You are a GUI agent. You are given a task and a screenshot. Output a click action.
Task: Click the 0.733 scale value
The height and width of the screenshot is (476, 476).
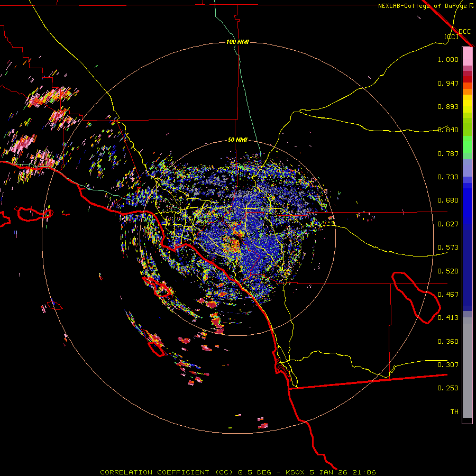coord(448,177)
